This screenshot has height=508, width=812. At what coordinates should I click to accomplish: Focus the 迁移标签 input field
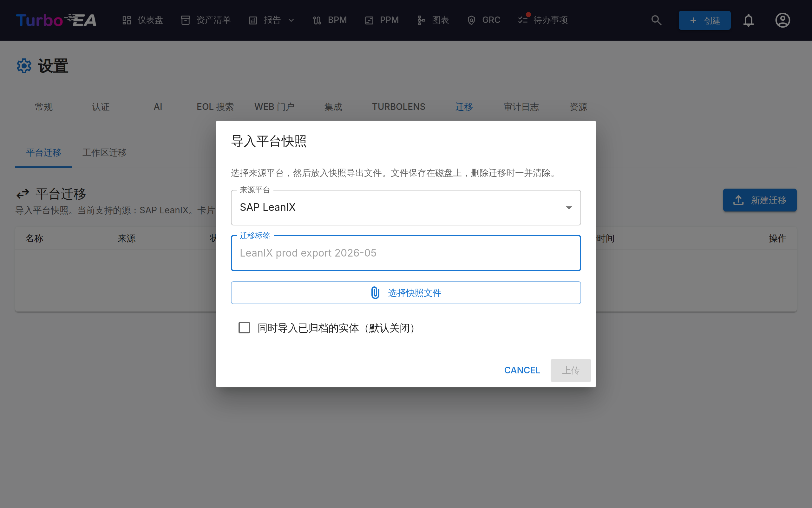pos(406,253)
